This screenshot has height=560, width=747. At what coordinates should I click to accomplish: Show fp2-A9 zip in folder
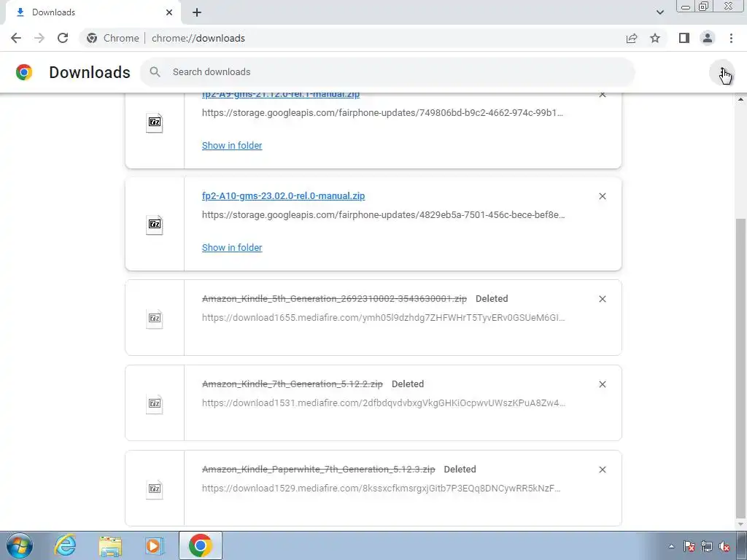[x=232, y=146]
